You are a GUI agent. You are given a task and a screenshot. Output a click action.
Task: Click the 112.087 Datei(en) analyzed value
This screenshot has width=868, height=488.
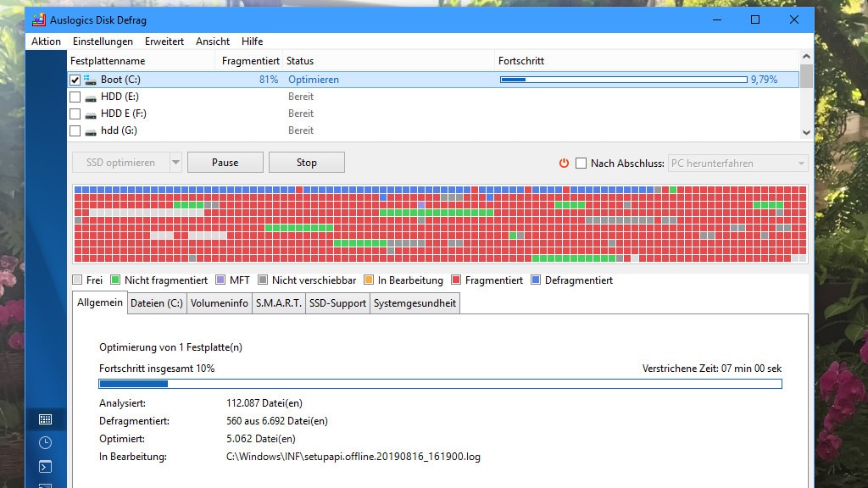pos(264,403)
